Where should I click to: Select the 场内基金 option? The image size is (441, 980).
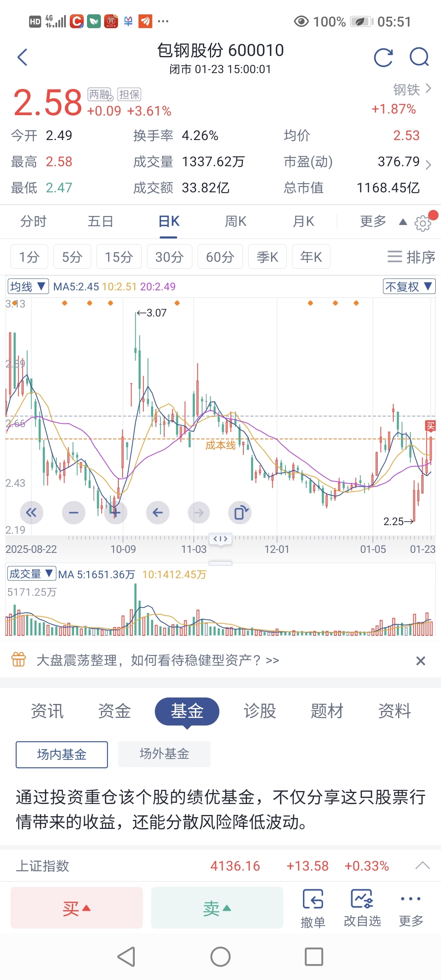(x=62, y=754)
